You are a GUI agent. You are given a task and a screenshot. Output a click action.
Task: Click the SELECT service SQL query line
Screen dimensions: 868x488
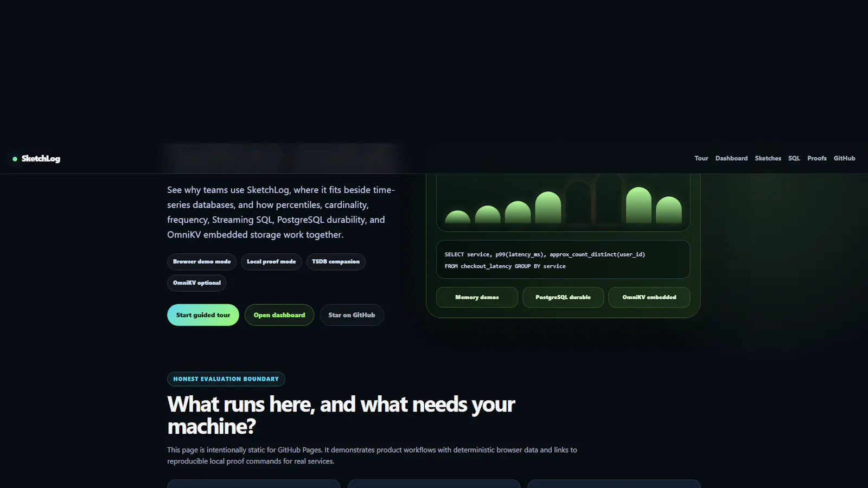(545, 254)
